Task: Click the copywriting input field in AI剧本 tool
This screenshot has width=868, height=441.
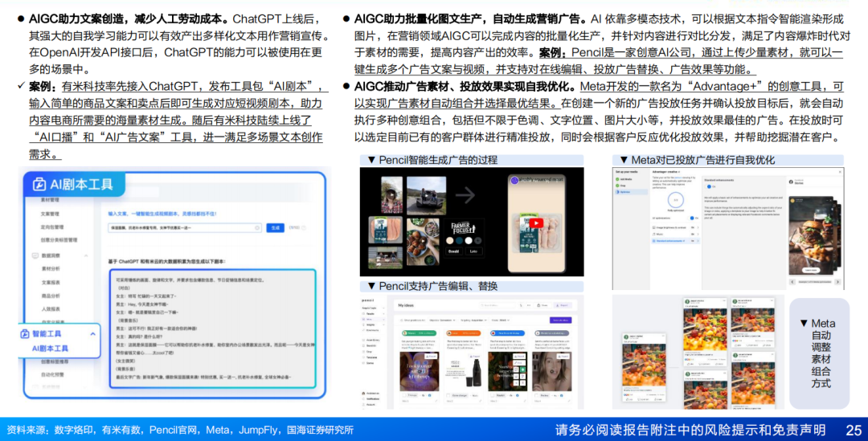Action: (x=185, y=228)
